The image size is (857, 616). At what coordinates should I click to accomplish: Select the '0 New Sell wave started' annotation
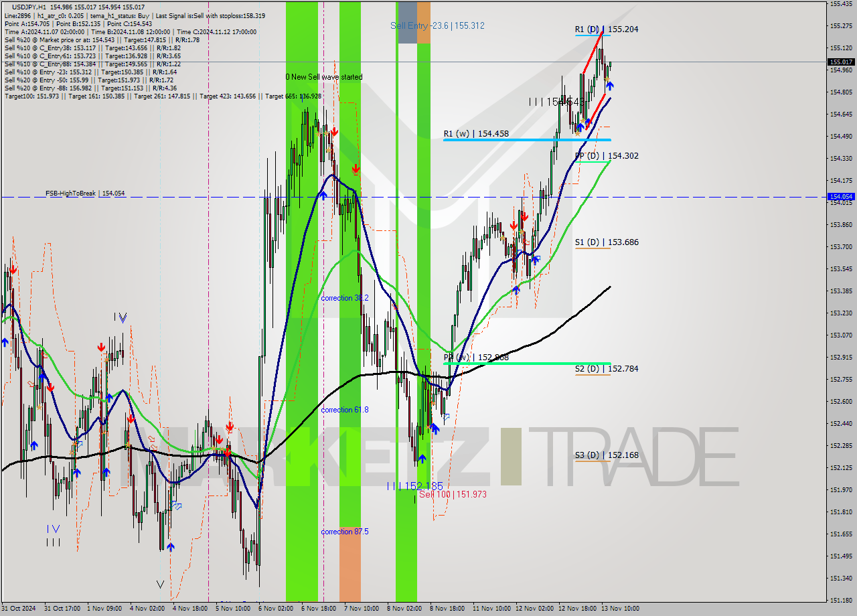pyautogui.click(x=324, y=77)
